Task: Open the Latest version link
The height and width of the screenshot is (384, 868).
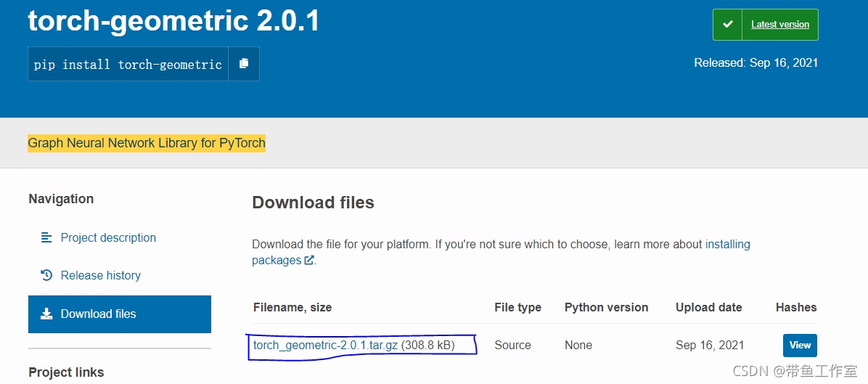Action: (780, 25)
